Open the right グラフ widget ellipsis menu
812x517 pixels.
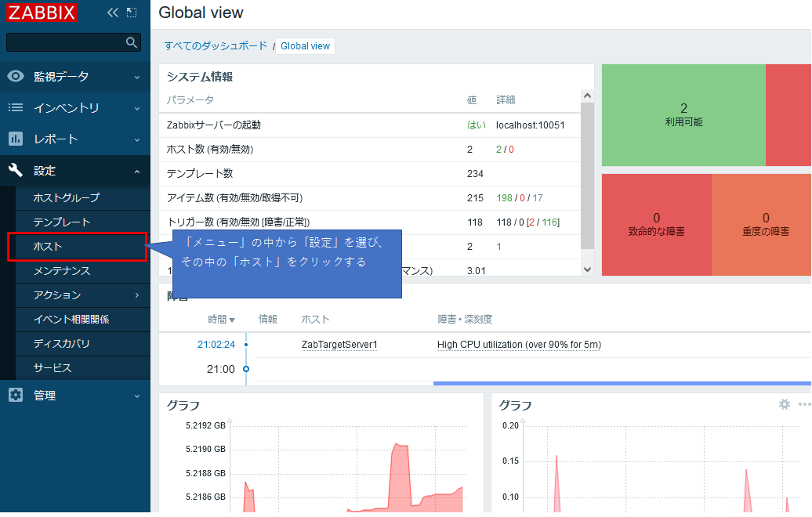point(804,404)
